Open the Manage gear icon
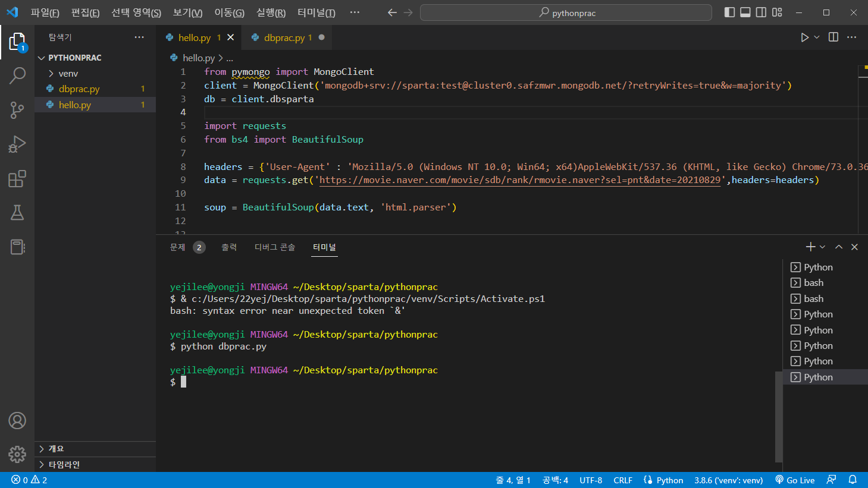868x488 pixels. tap(17, 455)
